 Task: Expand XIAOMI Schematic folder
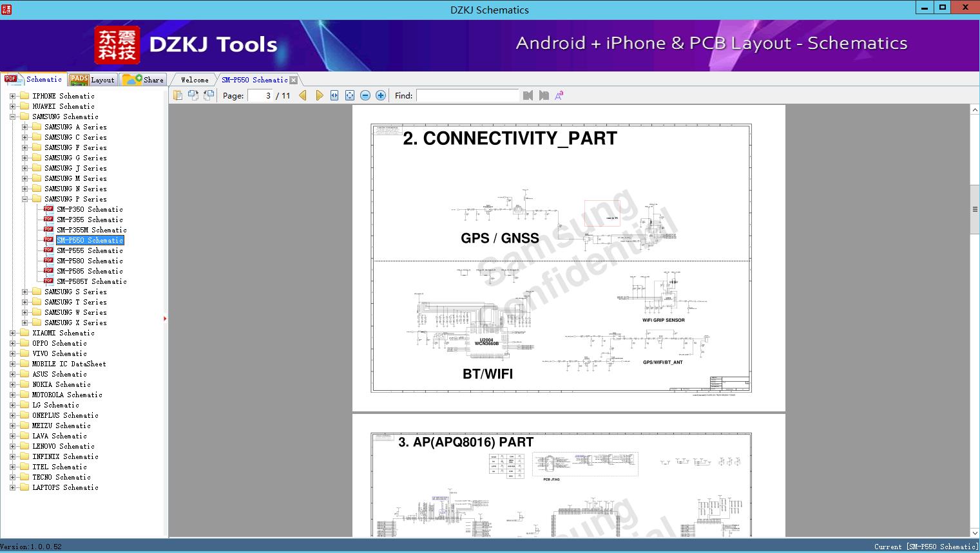[x=12, y=333]
